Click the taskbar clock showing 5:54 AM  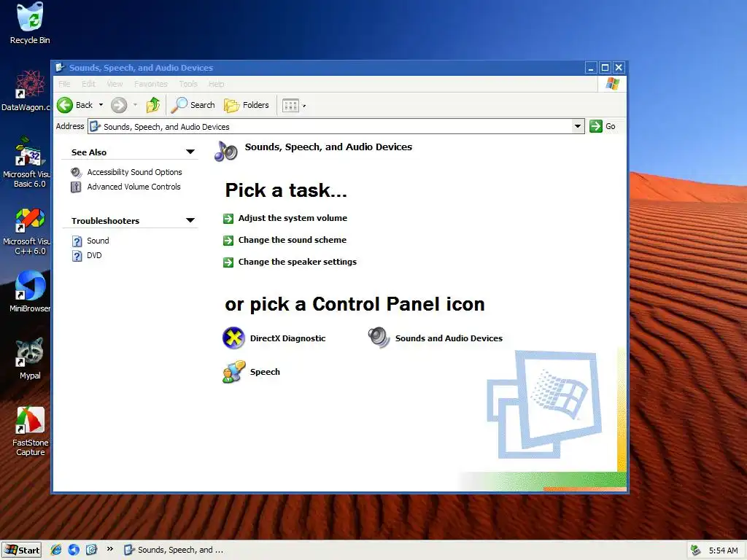(723, 551)
